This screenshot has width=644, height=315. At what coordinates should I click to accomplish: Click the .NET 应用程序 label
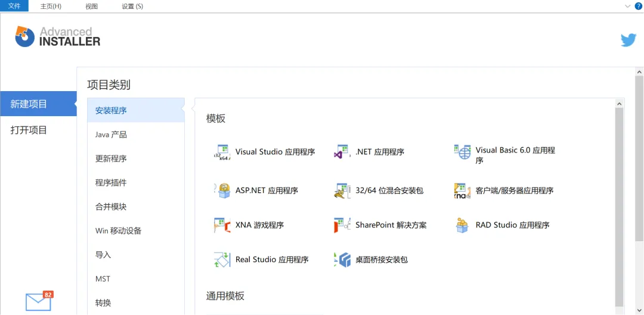tap(380, 152)
